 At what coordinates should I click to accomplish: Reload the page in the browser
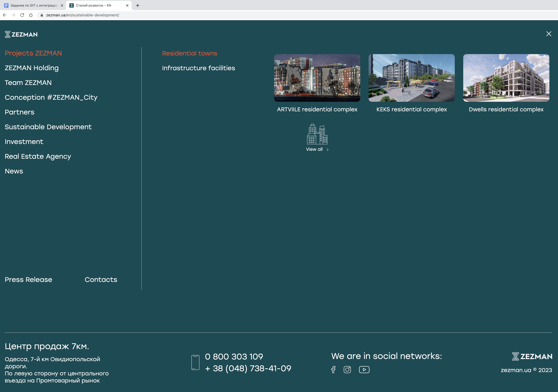22,15
